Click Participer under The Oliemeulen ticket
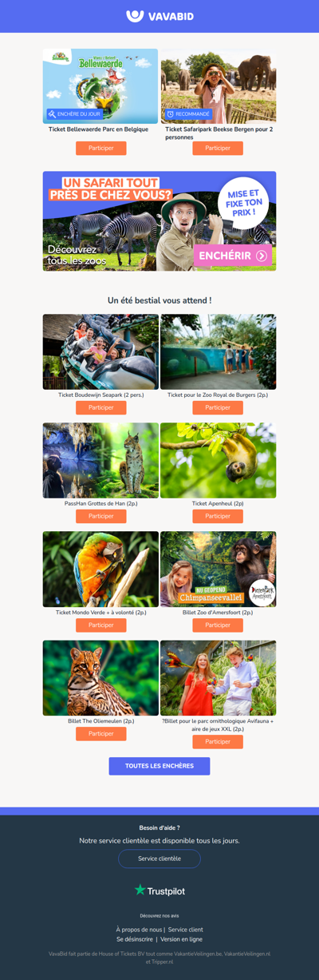 coord(101,733)
